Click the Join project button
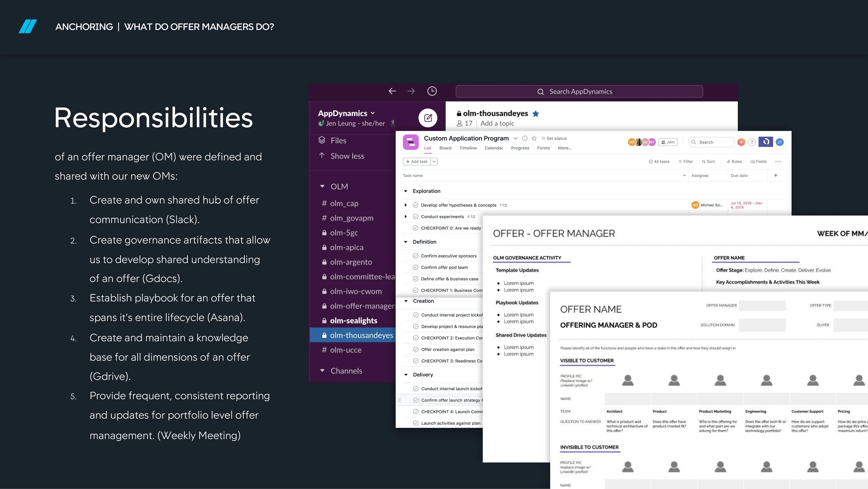 coord(668,142)
